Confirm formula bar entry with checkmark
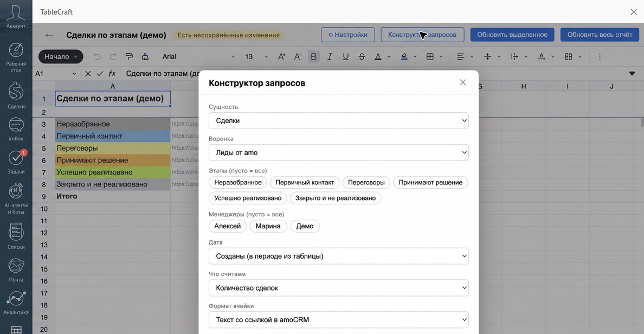Viewport: 644px width, 334px height. (x=100, y=74)
